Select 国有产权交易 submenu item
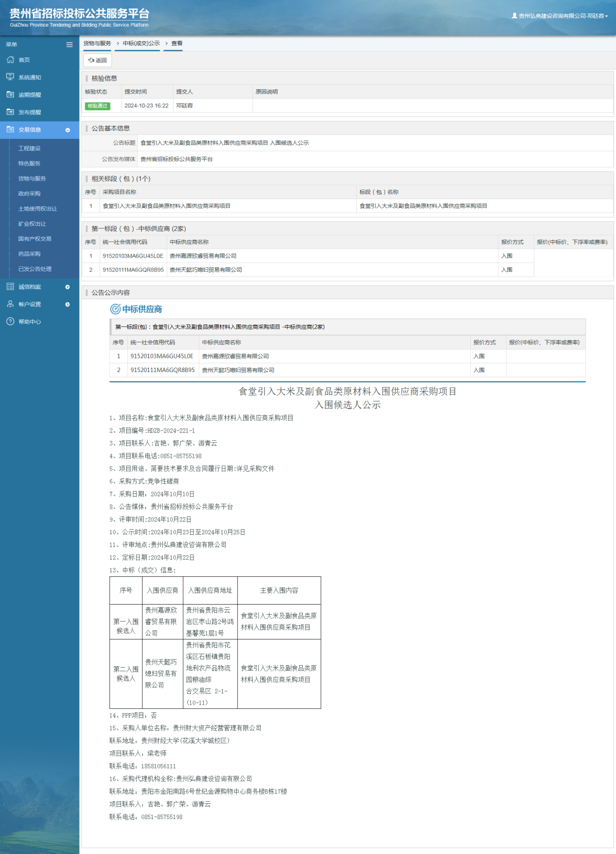Screen dimensions: 616x854 (35, 239)
